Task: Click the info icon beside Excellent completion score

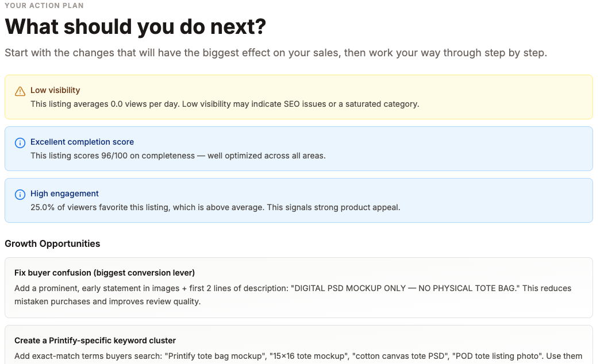Action: (20, 142)
